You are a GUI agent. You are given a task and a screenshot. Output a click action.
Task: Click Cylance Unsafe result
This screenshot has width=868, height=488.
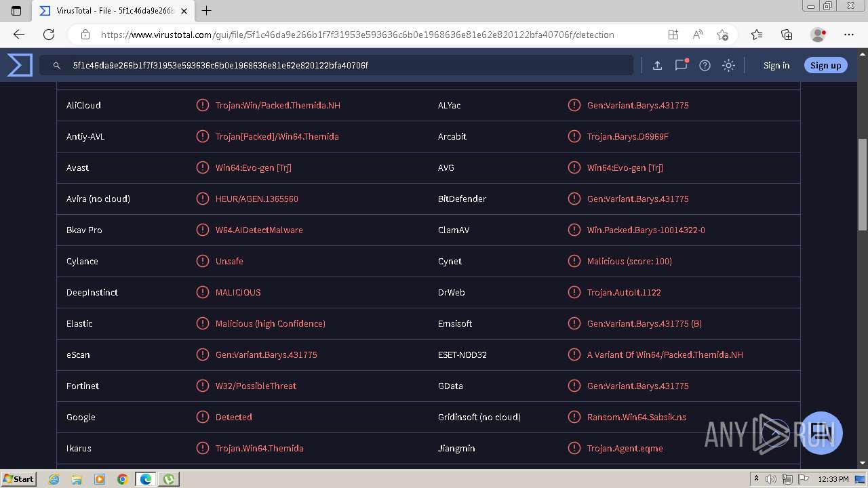click(x=229, y=261)
